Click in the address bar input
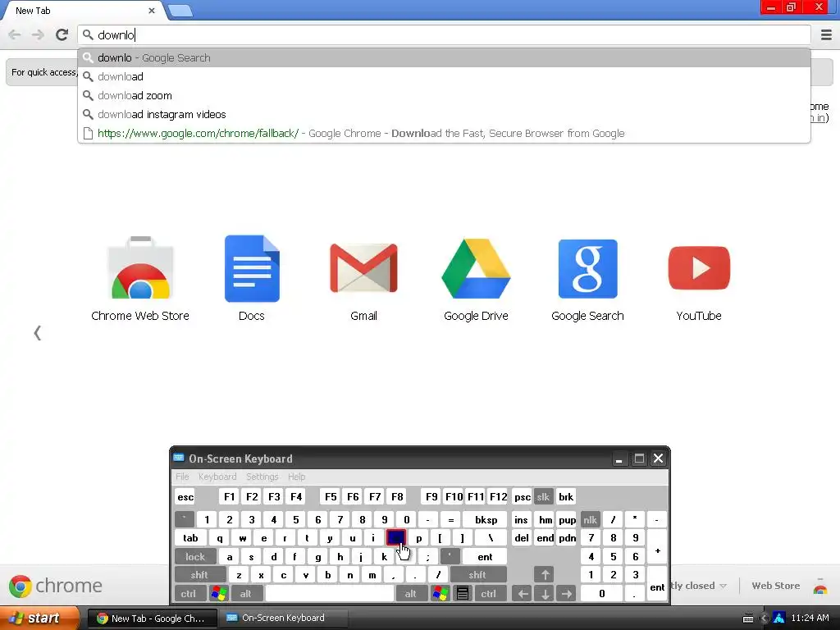 444,34
